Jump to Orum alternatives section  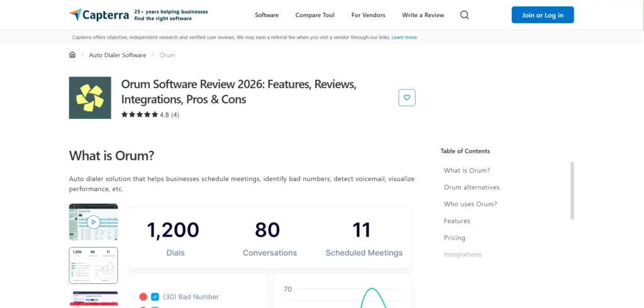pos(472,187)
